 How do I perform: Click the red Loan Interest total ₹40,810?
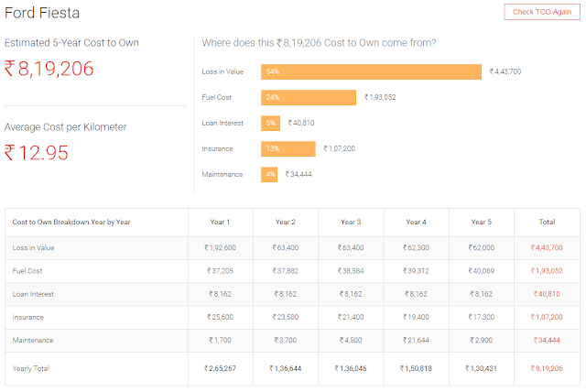(547, 294)
